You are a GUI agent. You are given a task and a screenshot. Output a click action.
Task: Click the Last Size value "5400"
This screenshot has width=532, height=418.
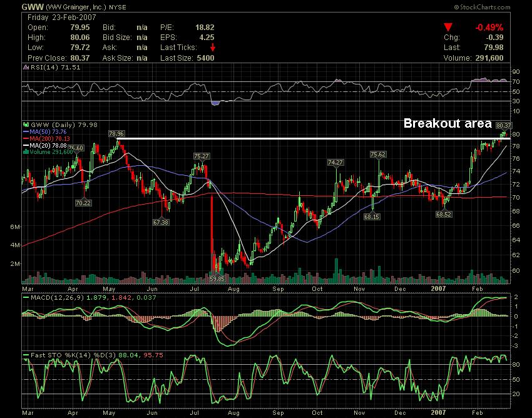(205, 58)
